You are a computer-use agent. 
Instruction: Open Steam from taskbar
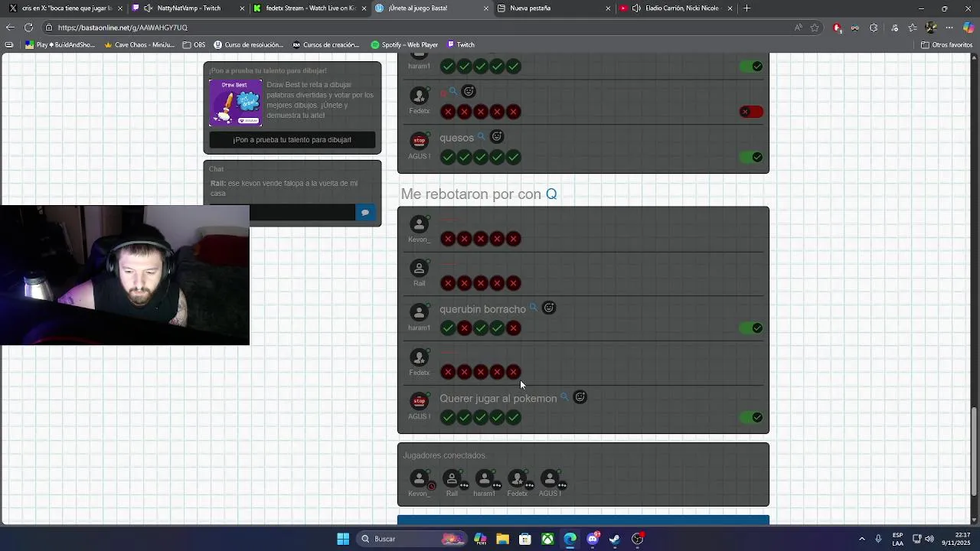tap(615, 539)
